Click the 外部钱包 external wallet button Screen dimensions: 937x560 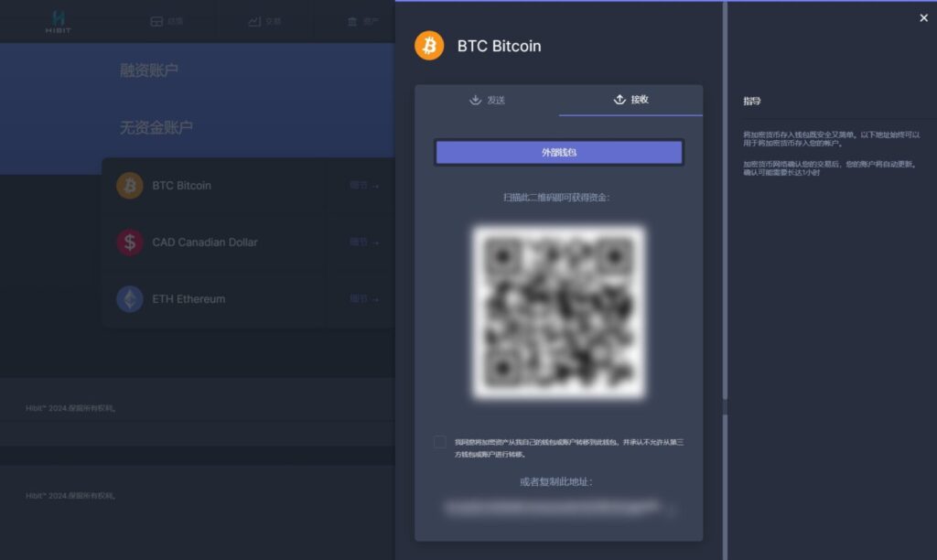(559, 153)
